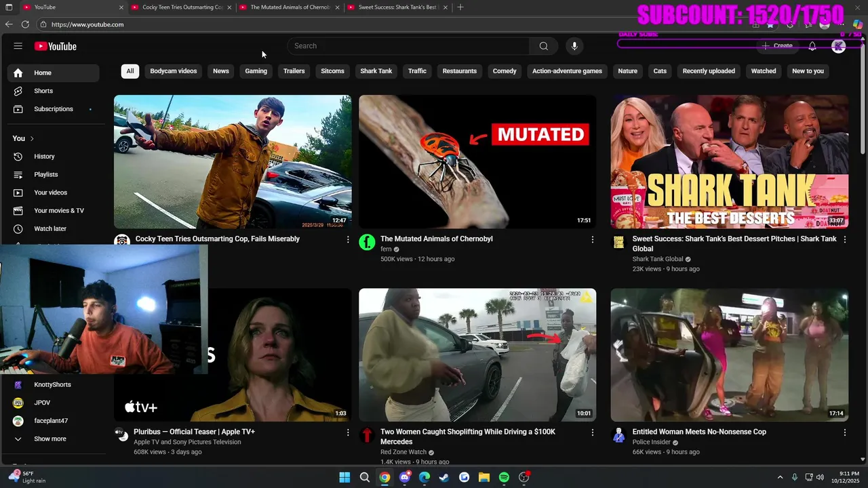Select the Sitcoms chip
Viewport: 868px width, 488px height.
tap(332, 71)
